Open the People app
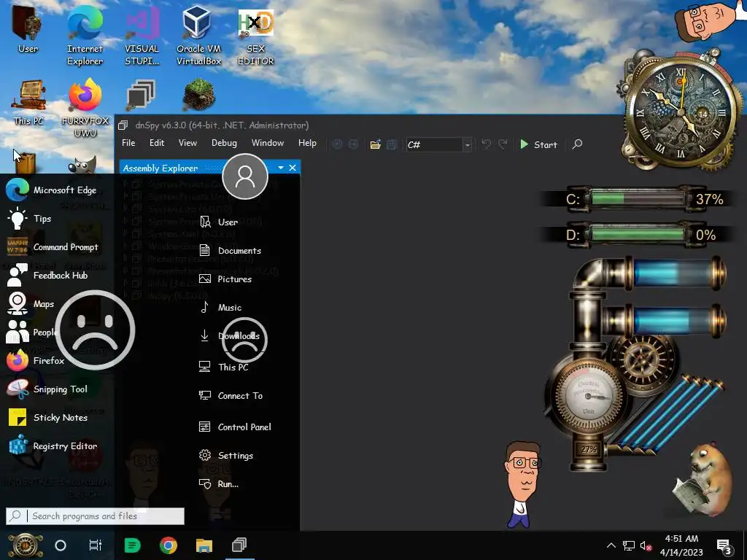The image size is (747, 560). point(31,332)
